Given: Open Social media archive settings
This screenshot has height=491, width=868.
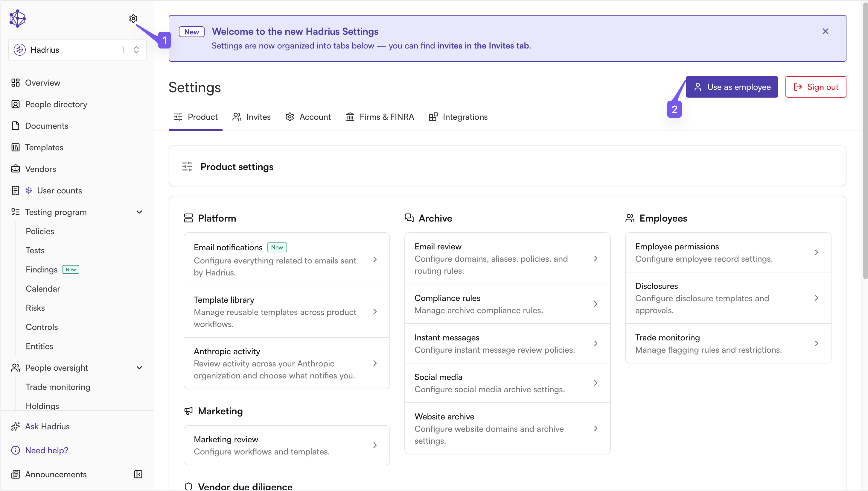Looking at the screenshot, I should coord(508,383).
